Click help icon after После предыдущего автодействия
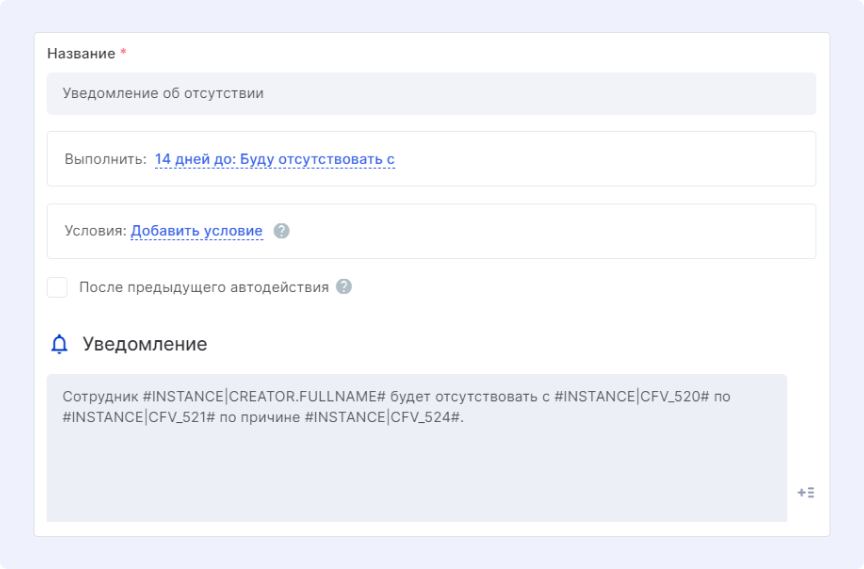The width and height of the screenshot is (864, 569). 344,287
